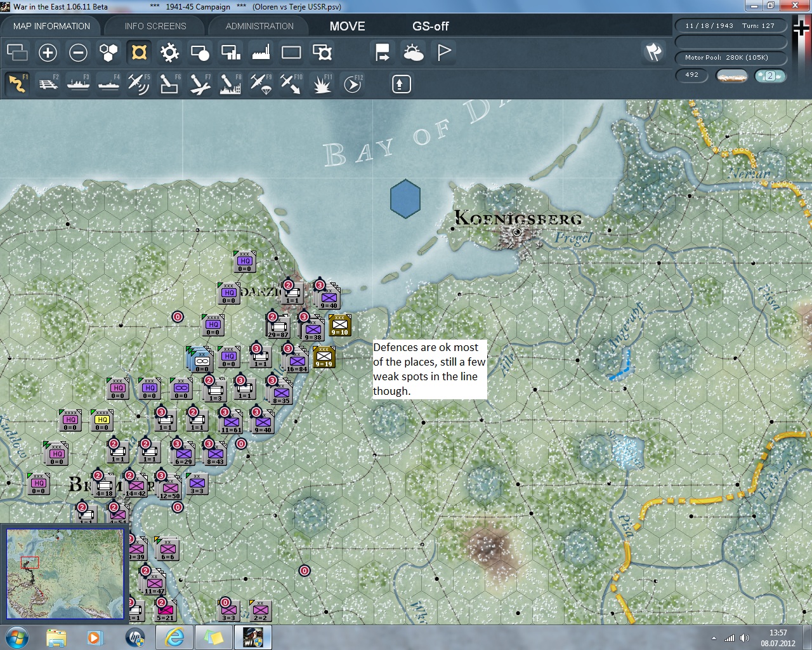
Task: Select F8 bomb city mode icon
Action: 230,83
